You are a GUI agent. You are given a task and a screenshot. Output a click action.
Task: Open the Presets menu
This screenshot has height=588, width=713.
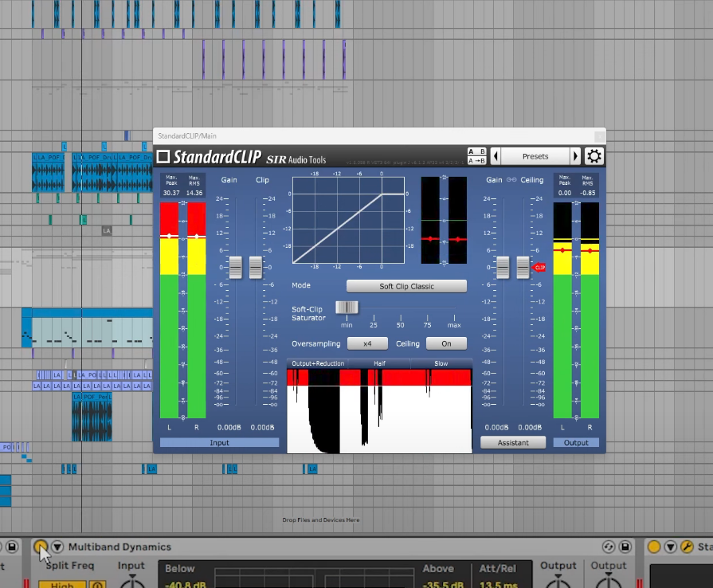(535, 156)
